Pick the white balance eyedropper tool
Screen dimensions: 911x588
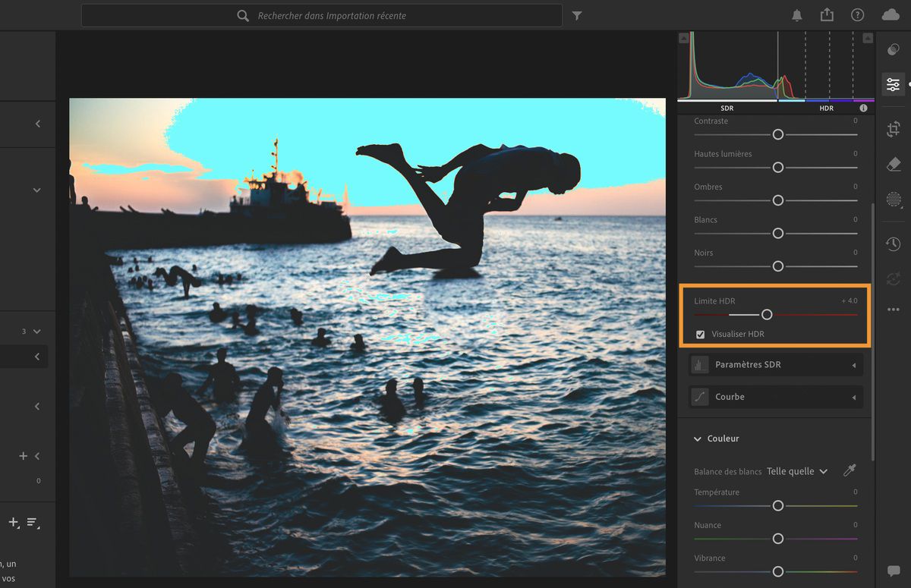click(x=850, y=471)
